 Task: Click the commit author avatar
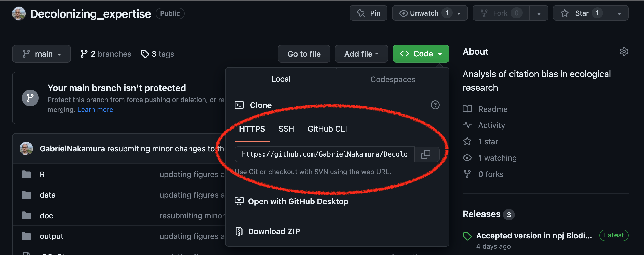pyautogui.click(x=26, y=149)
